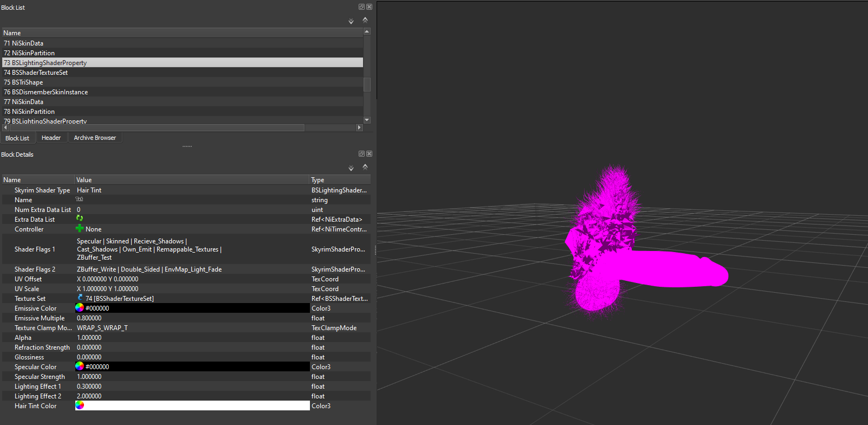Click Lighting Effect 1 value 0.300000

coord(89,386)
